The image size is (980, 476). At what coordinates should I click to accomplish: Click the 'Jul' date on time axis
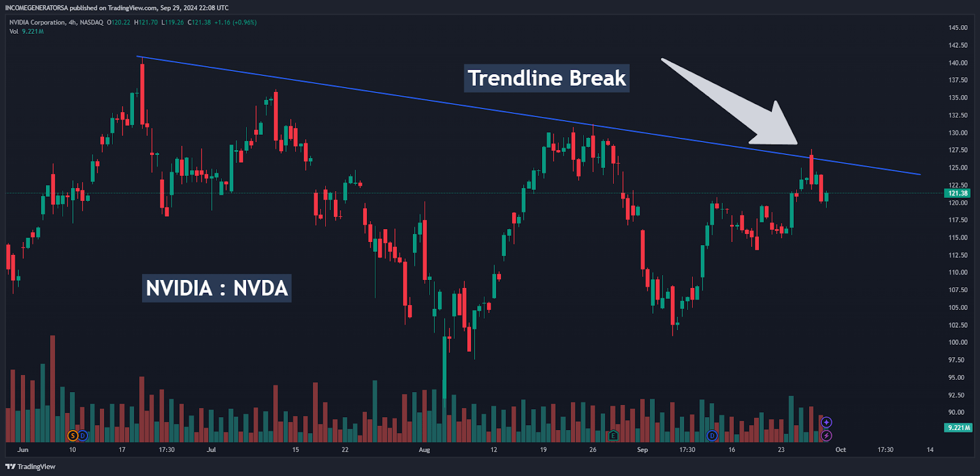click(211, 450)
